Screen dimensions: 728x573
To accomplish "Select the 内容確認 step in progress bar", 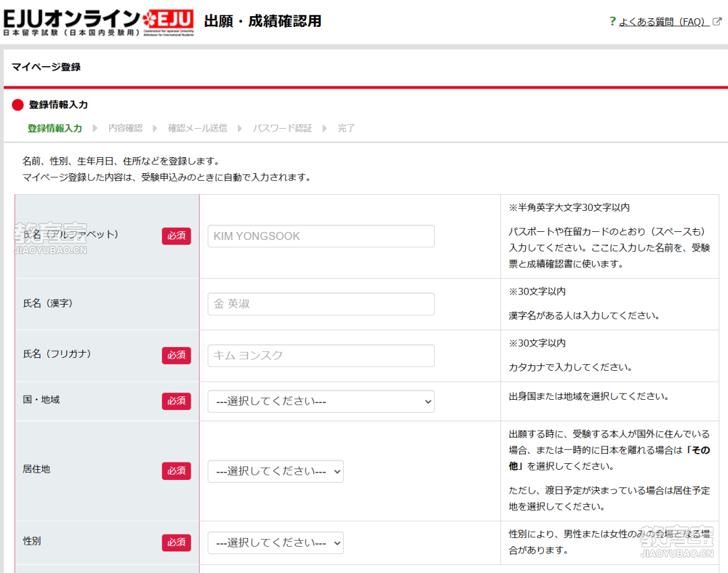I will (x=125, y=128).
